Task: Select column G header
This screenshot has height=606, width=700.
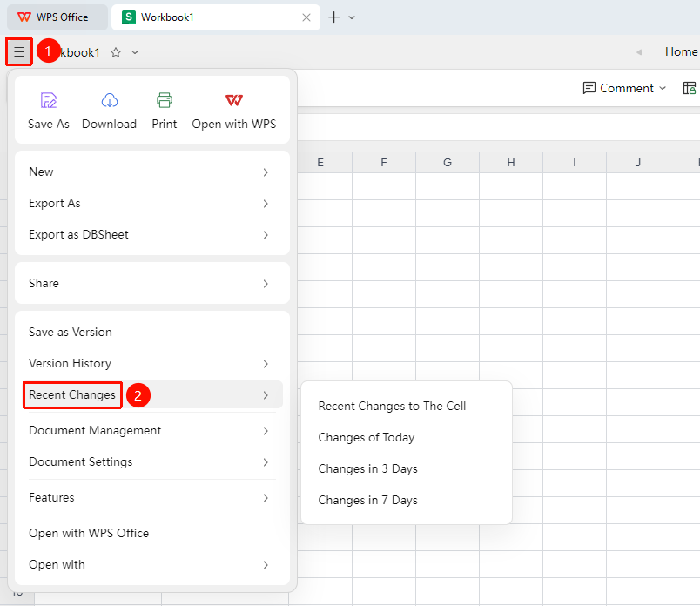Action: [448, 163]
